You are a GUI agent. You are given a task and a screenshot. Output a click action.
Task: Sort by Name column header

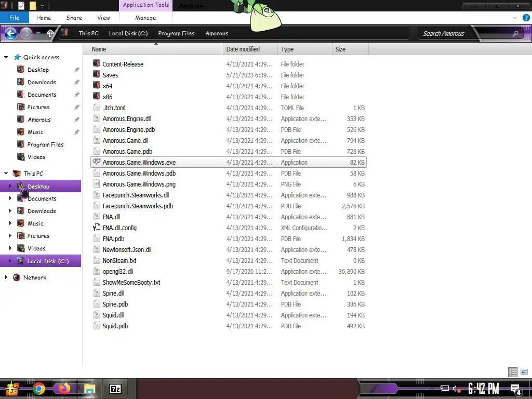(153, 49)
